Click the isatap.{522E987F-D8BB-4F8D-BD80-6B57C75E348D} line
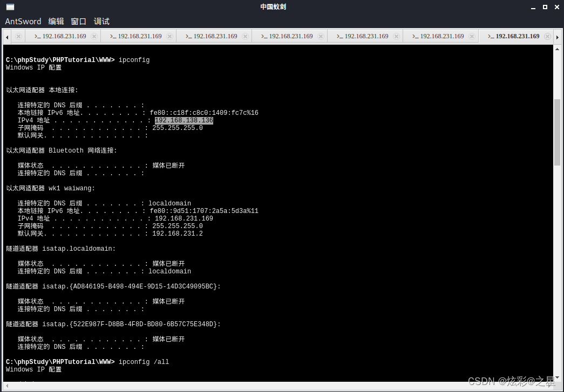 113,324
